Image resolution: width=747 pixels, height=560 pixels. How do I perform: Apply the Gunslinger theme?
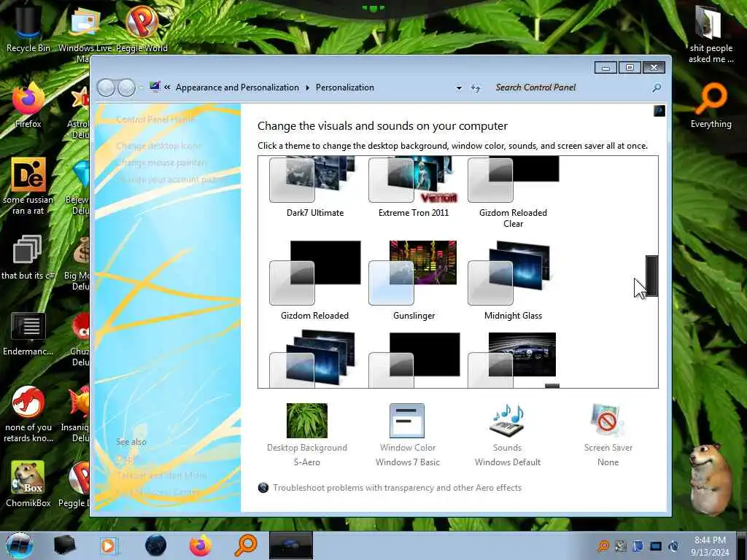[x=414, y=281]
